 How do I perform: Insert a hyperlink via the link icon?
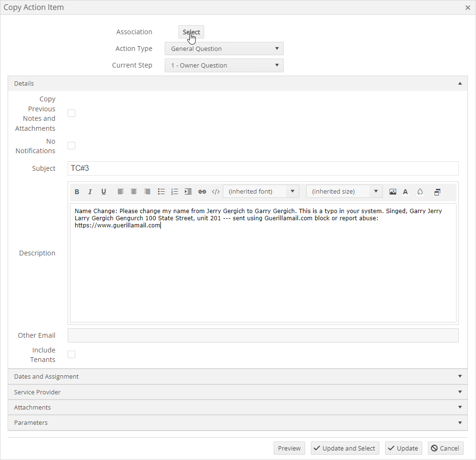(x=202, y=191)
